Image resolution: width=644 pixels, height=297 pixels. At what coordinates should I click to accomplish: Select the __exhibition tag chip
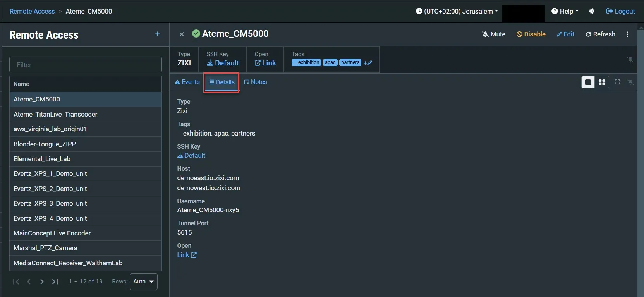coord(306,62)
